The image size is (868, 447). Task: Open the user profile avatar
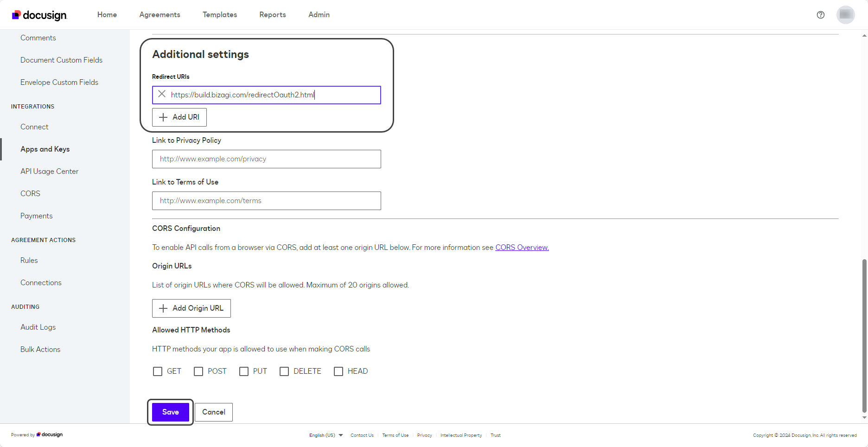coord(846,15)
